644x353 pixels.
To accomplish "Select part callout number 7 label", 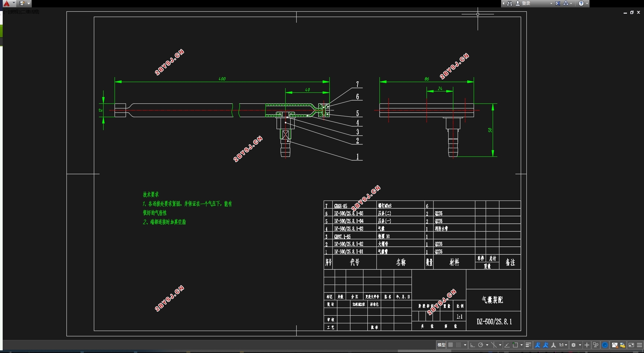I will [x=357, y=84].
